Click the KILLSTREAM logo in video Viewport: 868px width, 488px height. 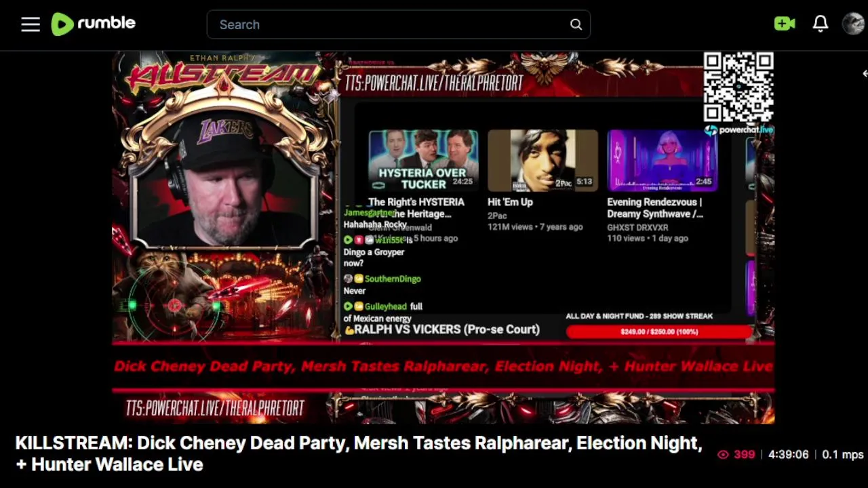coord(222,73)
